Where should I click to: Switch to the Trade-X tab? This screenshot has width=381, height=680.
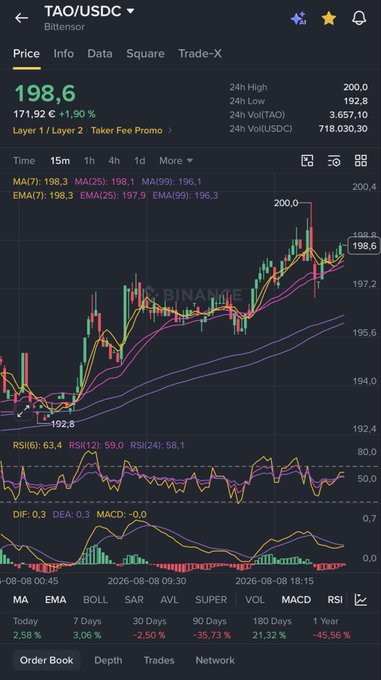point(200,54)
